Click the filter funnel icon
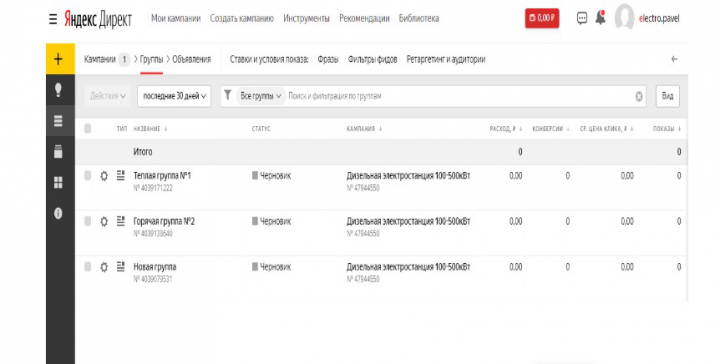Viewport: 720px width, 364px height. tap(227, 95)
